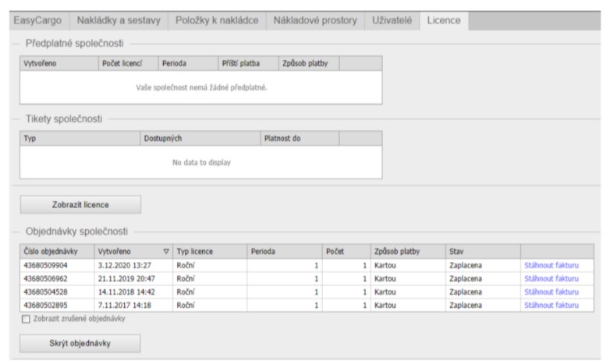Get invoice for order 43680502895
Viewport: 610px width, 364px height.
pos(551,305)
